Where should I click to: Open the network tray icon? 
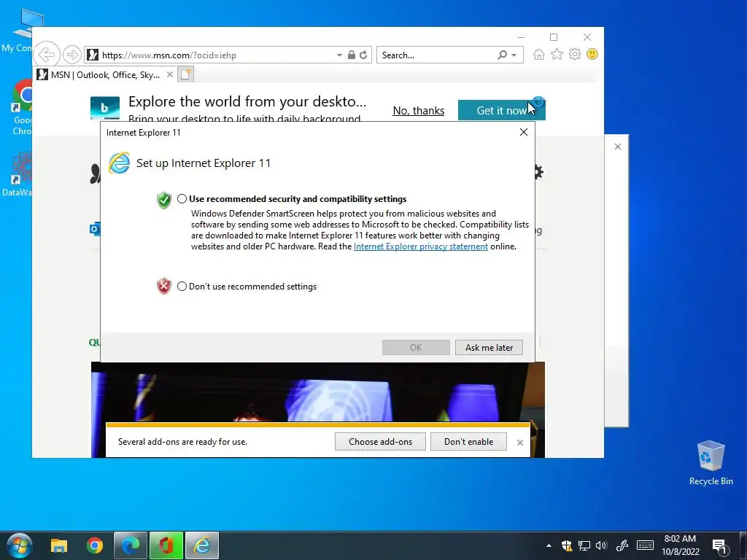pos(584,545)
